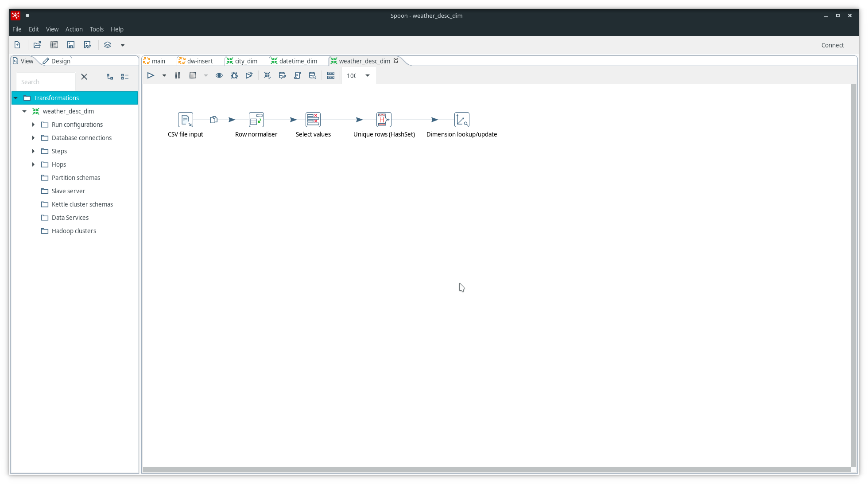Select the Select values step
The image size is (868, 484).
[313, 120]
